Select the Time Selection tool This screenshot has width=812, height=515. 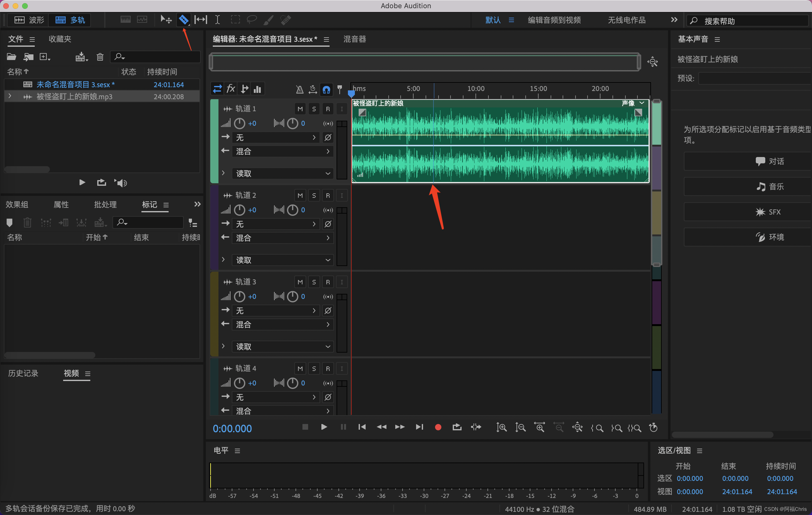pos(218,20)
